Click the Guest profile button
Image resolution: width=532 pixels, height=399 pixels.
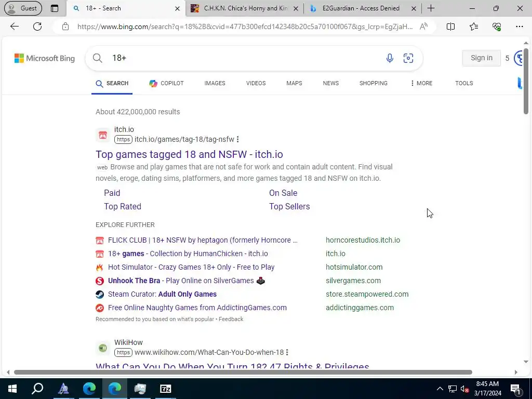click(x=23, y=8)
